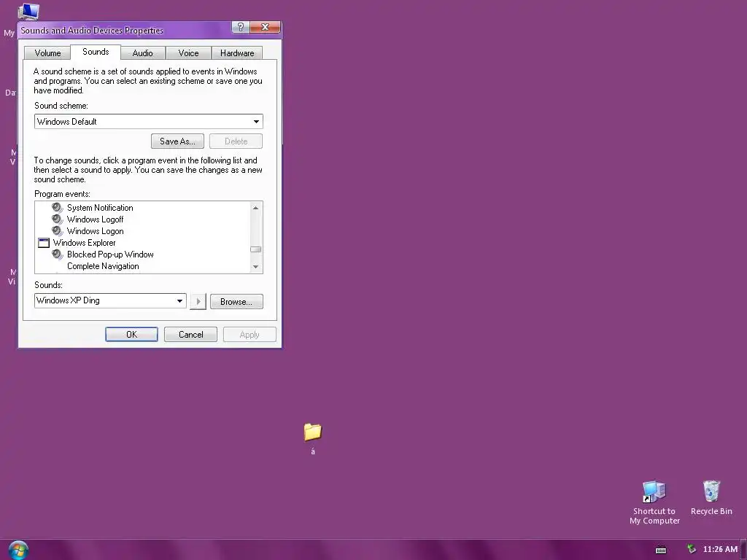The image size is (747, 560).
Task: Expand the Sounds combo box arrow
Action: pyautogui.click(x=179, y=300)
